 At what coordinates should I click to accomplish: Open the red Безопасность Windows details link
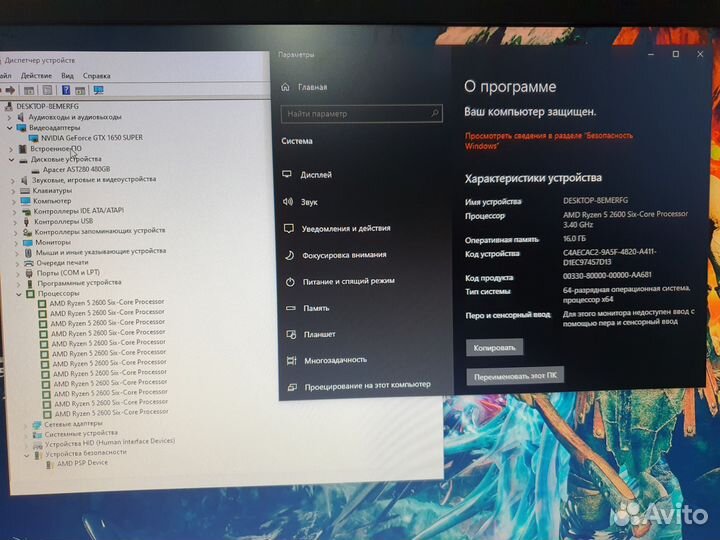549,141
